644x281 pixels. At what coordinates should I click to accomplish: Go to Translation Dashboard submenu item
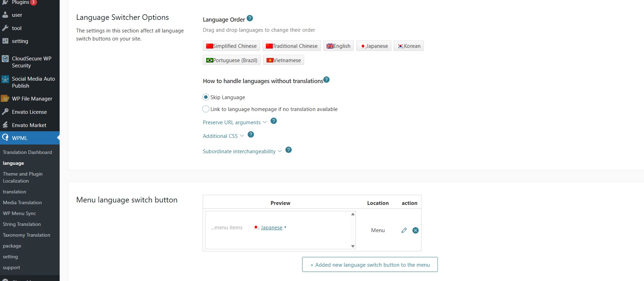pos(27,152)
